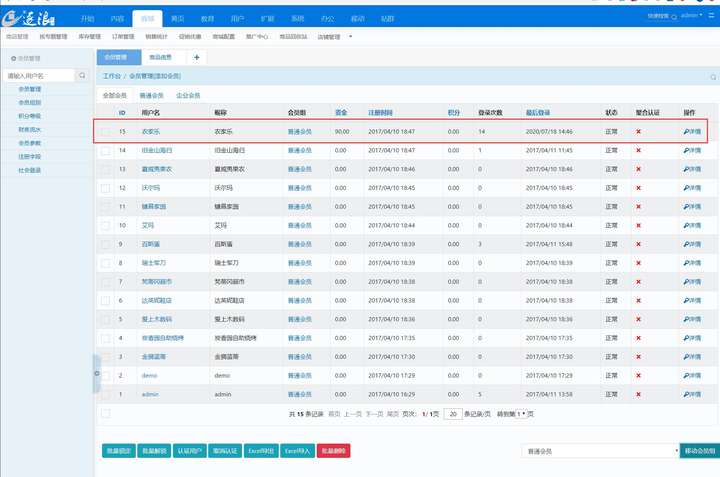This screenshot has width=720, height=477.
Task: Click the site logo in header
Action: click(30, 18)
